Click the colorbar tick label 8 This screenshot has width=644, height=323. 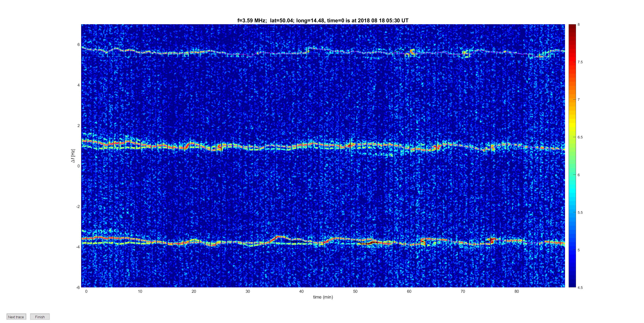579,24
